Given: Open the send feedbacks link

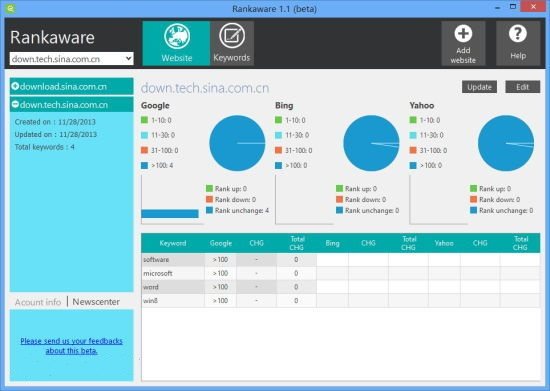Looking at the screenshot, I should pyautogui.click(x=72, y=346).
